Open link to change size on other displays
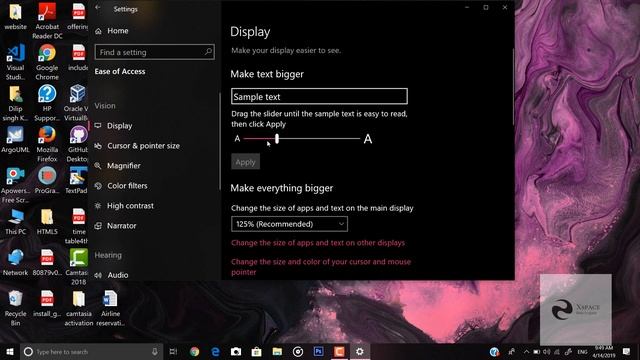The height and width of the screenshot is (360, 640). (318, 243)
